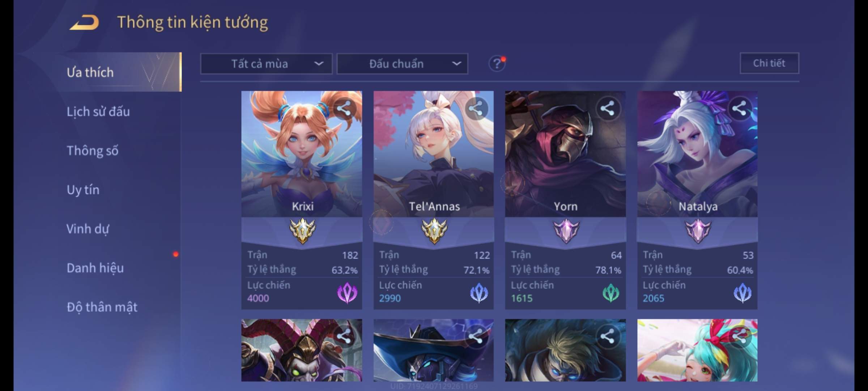The height and width of the screenshot is (391, 868).
Task: Share the Natalya hero card
Action: pyautogui.click(x=739, y=109)
